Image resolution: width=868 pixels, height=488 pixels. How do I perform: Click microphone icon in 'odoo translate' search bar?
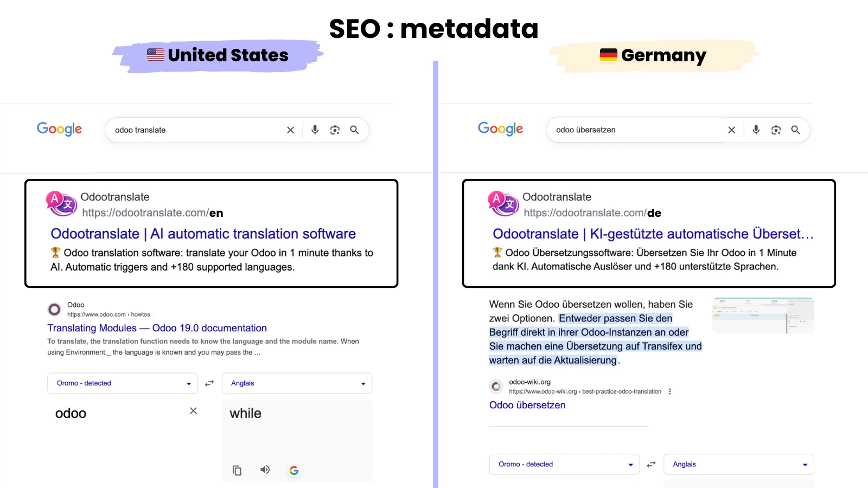coord(315,130)
